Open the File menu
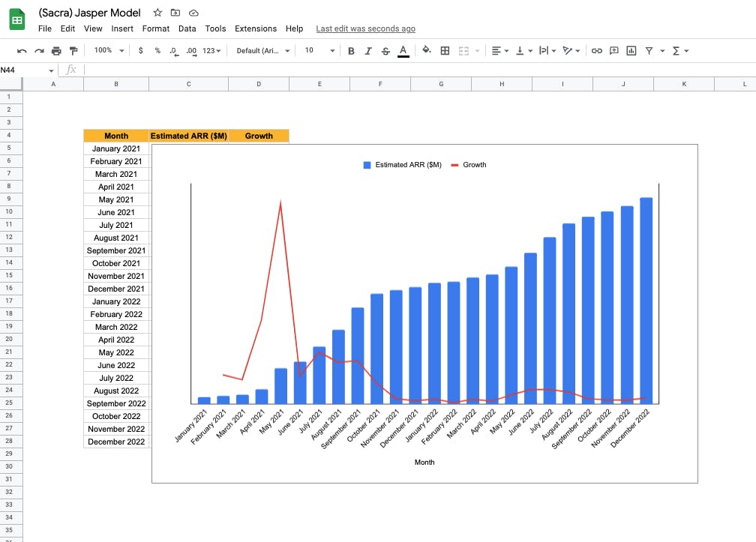 tap(45, 28)
